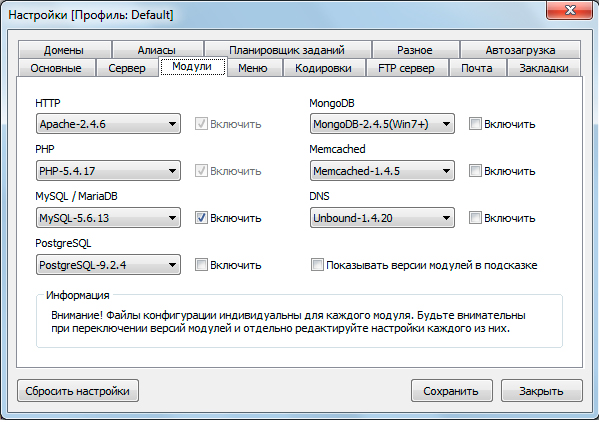The width and height of the screenshot is (599, 422).
Task: Open the Сервер tab
Action: click(127, 68)
